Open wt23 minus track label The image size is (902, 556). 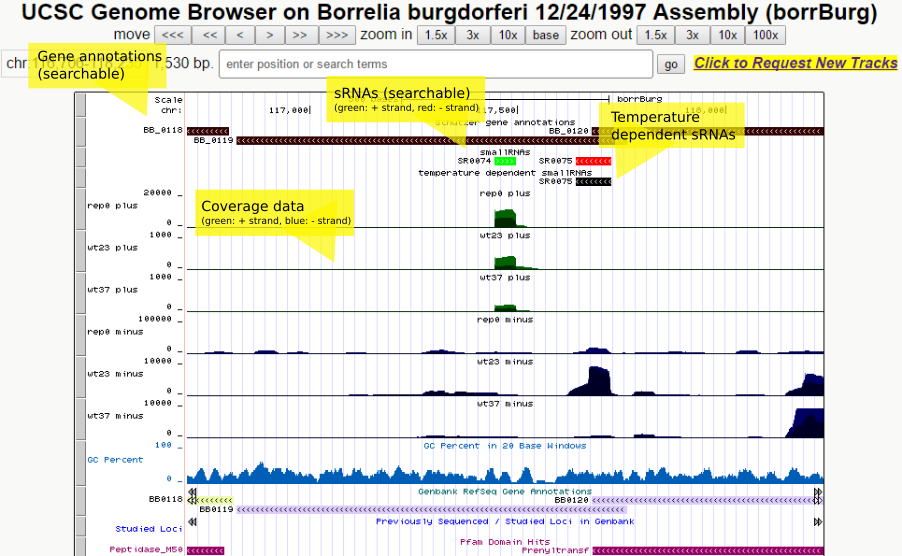115,374
